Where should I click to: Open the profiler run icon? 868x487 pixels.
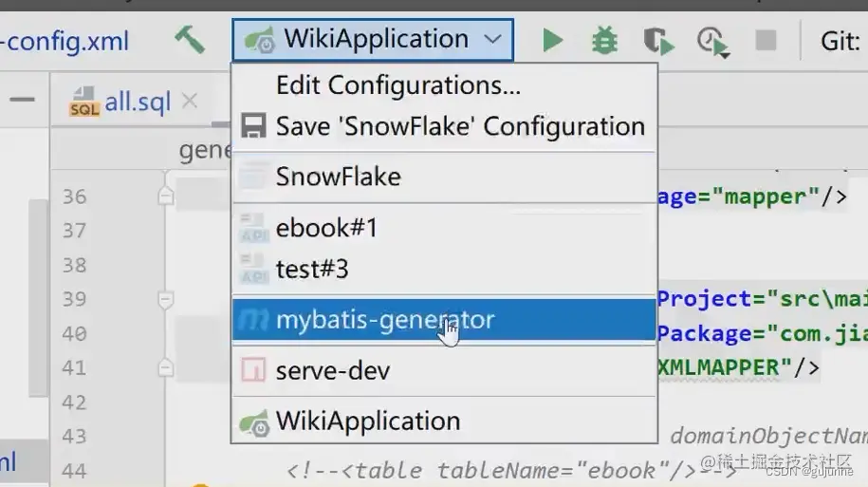[713, 42]
